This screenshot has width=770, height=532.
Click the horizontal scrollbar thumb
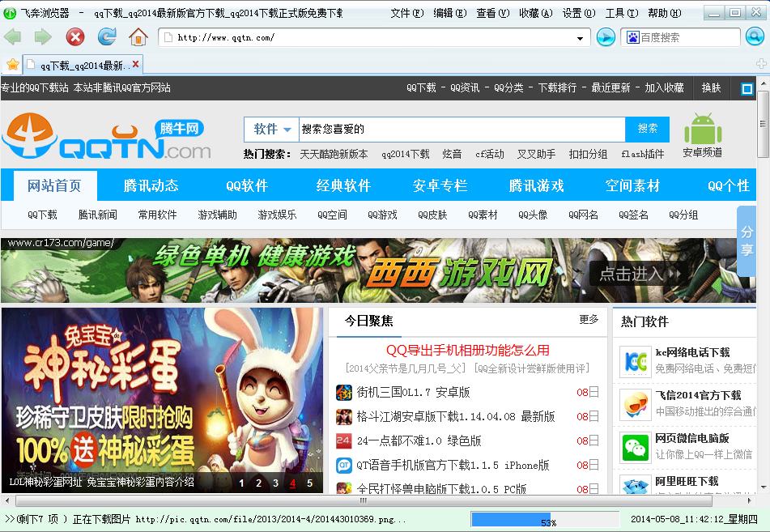364,501
